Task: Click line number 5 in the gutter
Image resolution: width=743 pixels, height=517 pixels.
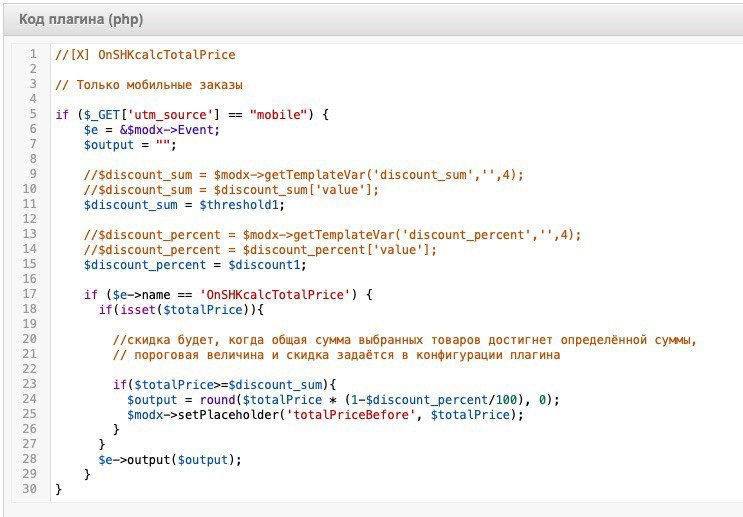Action: coord(33,114)
